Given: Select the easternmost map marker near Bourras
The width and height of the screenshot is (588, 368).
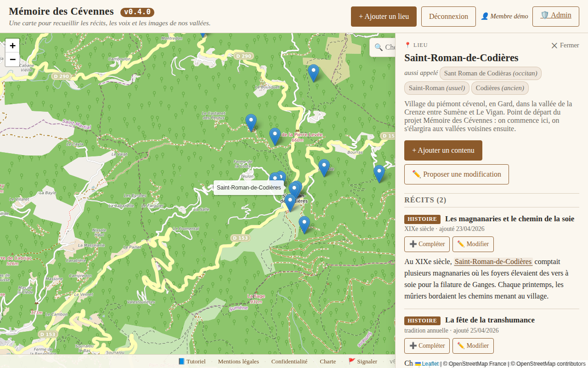Looking at the screenshot, I should tap(379, 173).
